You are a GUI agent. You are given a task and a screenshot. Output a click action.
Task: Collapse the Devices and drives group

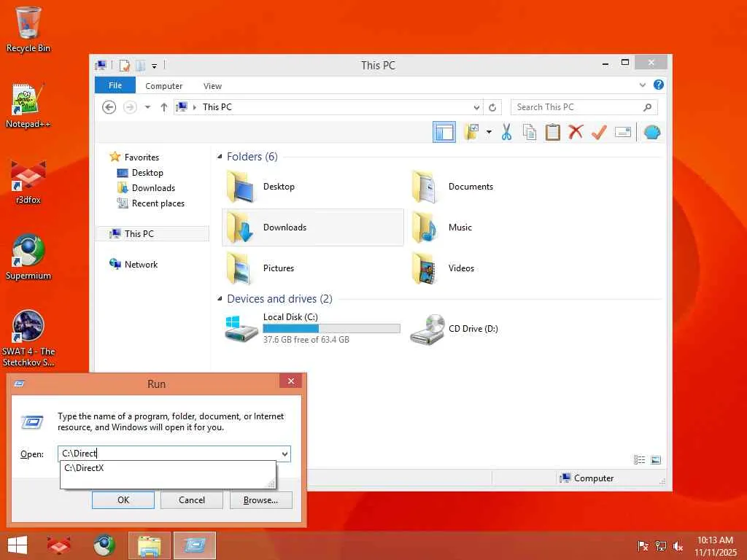click(220, 299)
